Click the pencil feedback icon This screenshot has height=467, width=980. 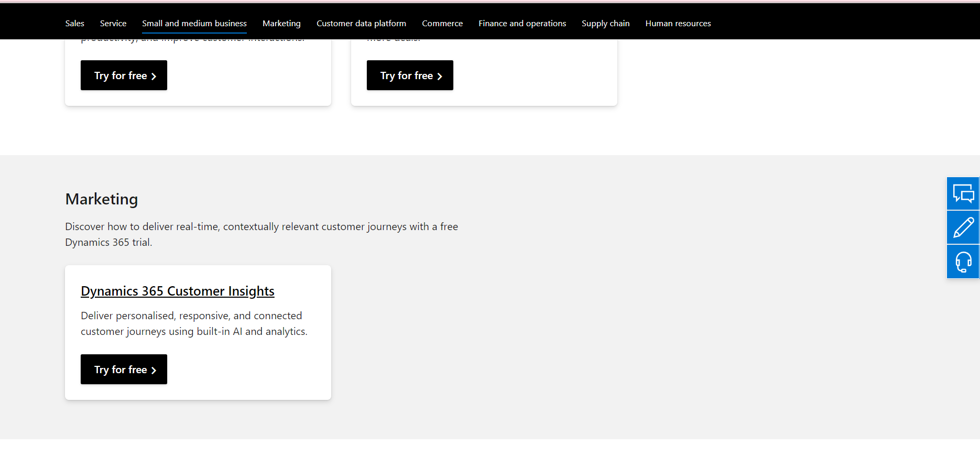tap(963, 227)
